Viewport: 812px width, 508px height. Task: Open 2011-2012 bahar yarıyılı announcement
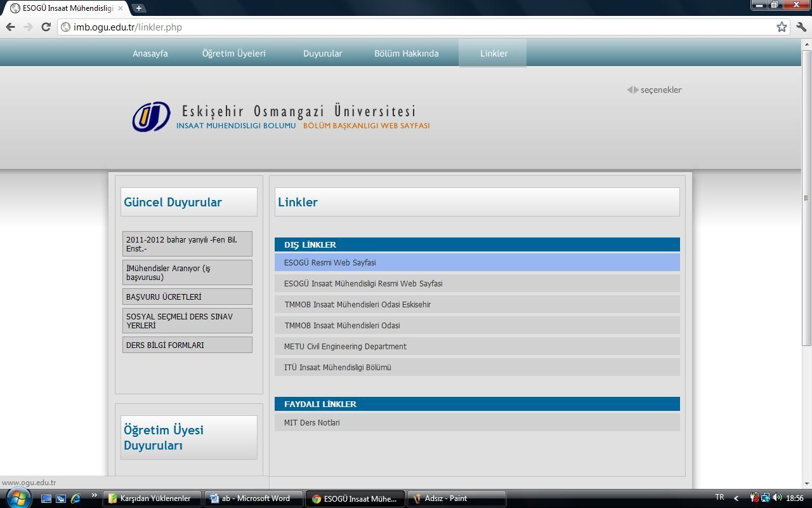coord(187,244)
